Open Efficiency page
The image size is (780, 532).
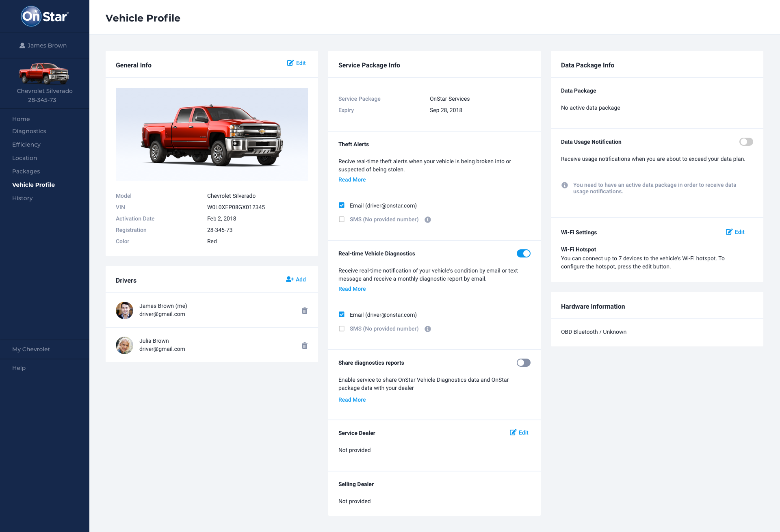[26, 145]
